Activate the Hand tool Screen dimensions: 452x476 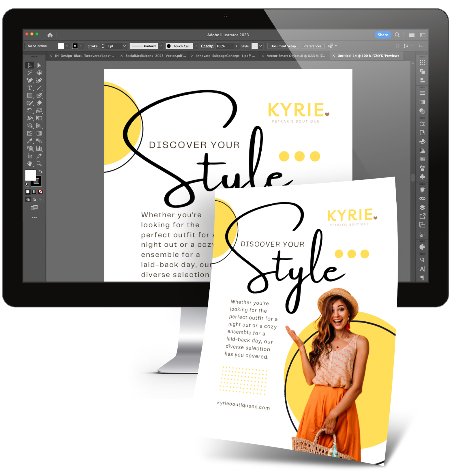pyautogui.click(x=29, y=164)
